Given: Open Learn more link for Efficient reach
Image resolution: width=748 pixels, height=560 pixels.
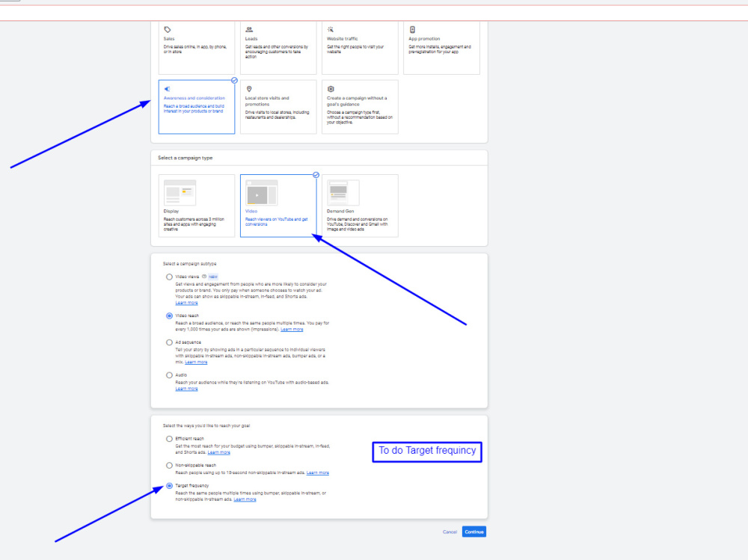Looking at the screenshot, I should tap(219, 452).
